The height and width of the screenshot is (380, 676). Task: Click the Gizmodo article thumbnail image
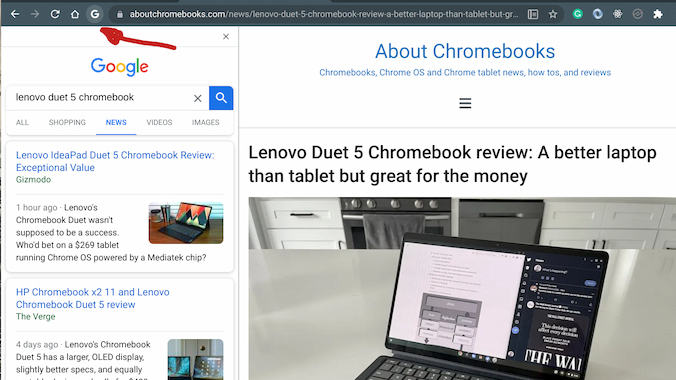[186, 223]
